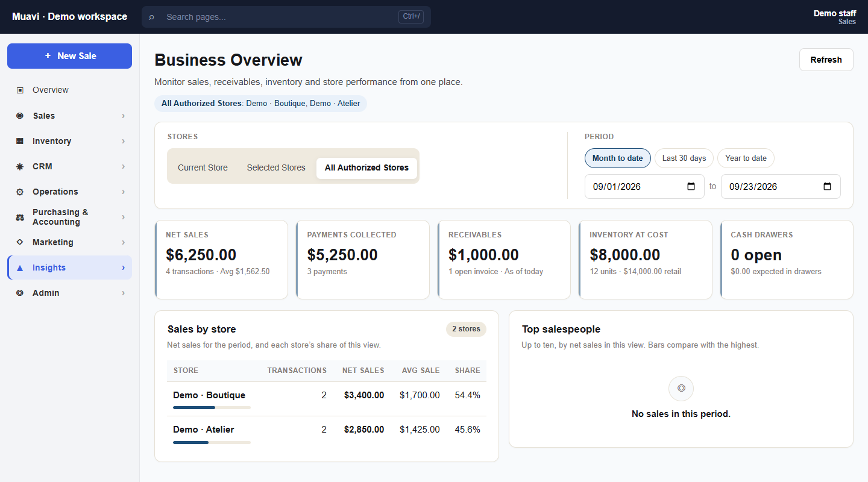Screen dimensions: 868x482
Task: Click the 2 stores badge
Action: click(466, 329)
